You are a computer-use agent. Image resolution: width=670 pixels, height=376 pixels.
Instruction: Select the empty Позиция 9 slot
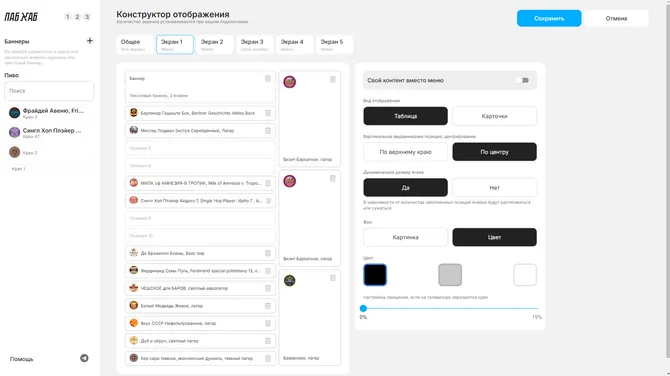point(200,218)
